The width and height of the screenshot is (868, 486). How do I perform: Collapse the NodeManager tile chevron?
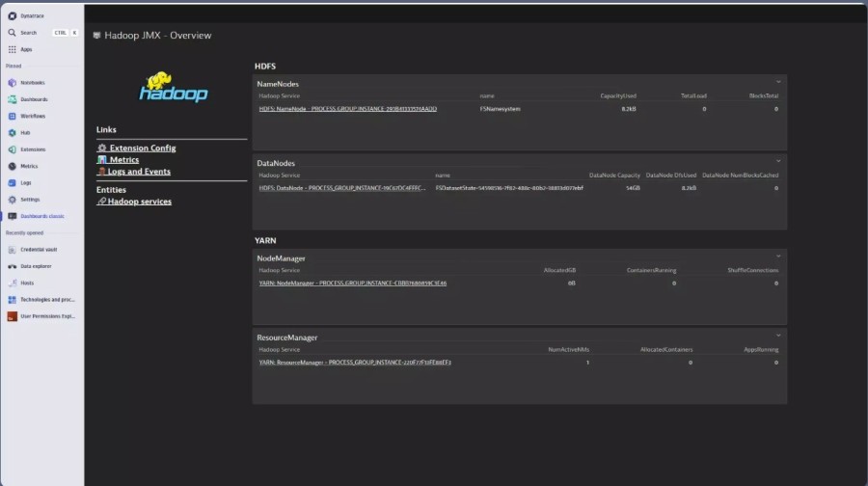[x=778, y=256]
